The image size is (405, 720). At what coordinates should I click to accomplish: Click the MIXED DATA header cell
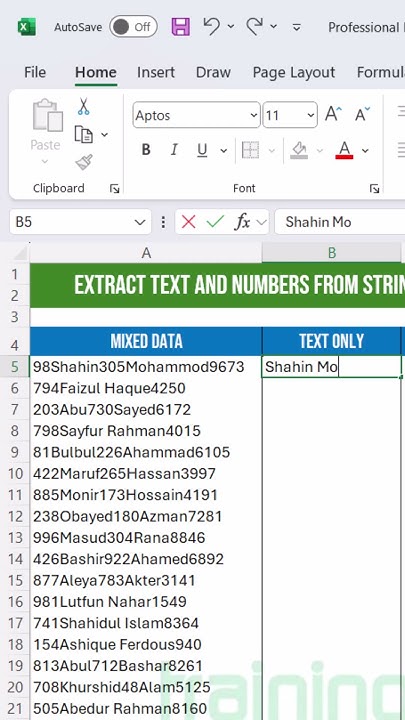point(146,341)
